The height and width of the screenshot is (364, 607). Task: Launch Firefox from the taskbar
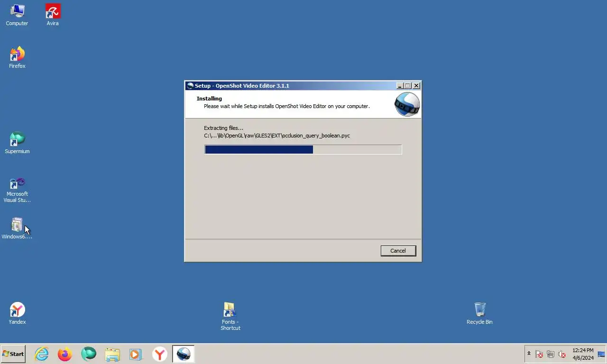click(x=65, y=354)
